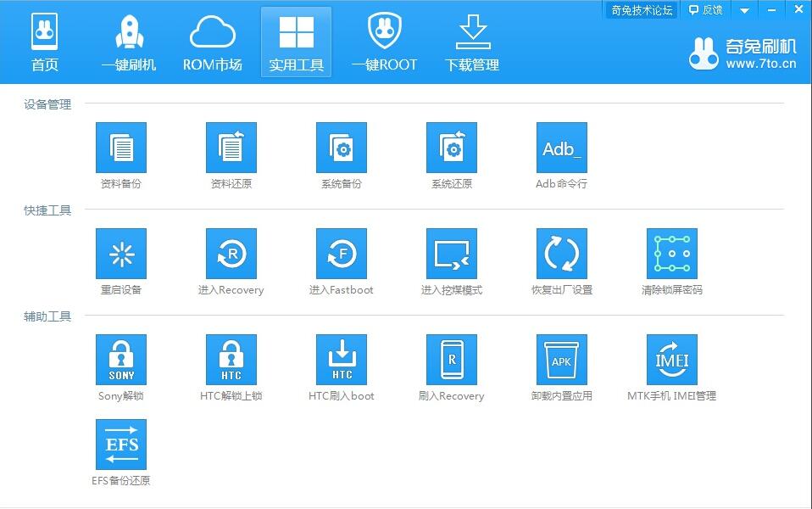
Task: Select 进入Recovery mode icon
Action: [x=231, y=254]
